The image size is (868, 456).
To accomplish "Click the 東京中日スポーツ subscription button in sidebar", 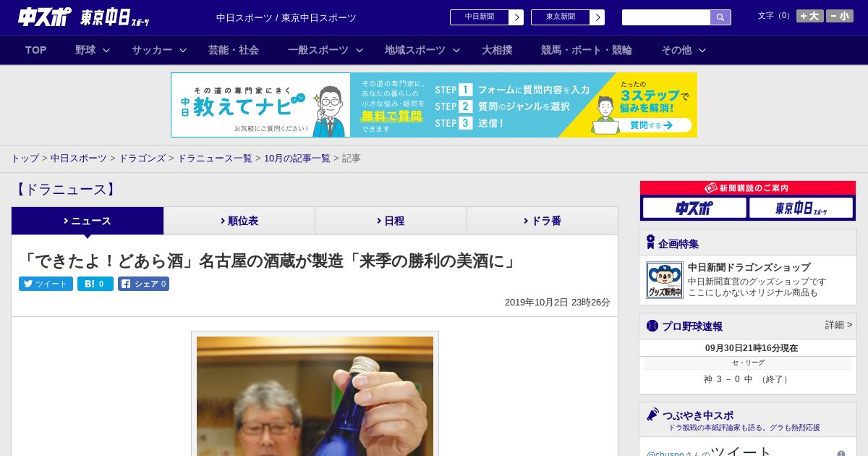I will (801, 208).
